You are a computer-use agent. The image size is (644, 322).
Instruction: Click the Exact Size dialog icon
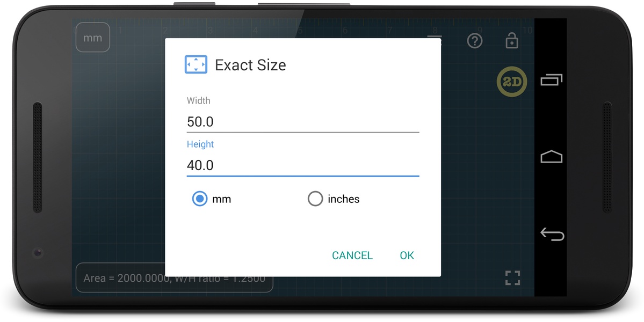[x=196, y=64]
